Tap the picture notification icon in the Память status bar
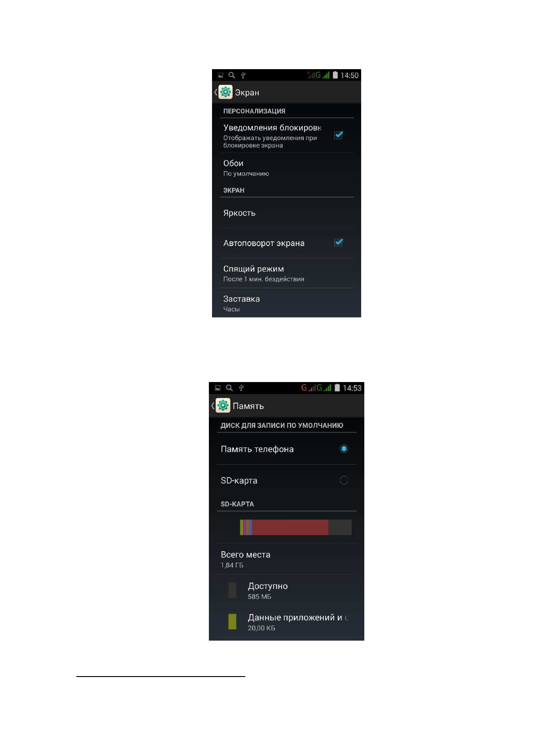 [218, 388]
